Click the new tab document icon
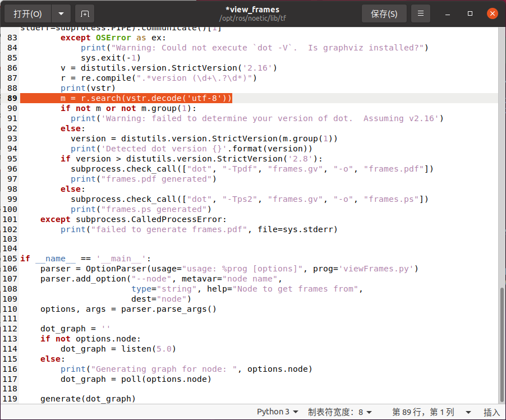The image size is (506, 420). tap(85, 14)
